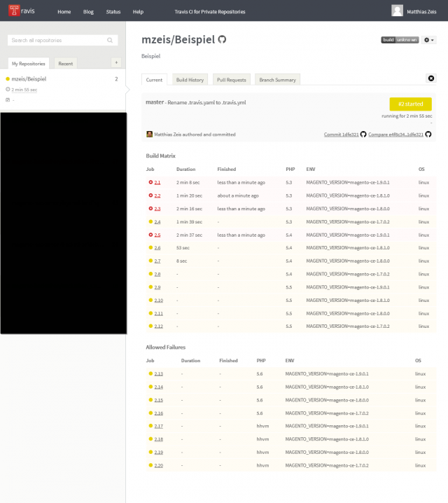This screenshot has width=448, height=503.
Task: Click the failed status icon of job 2.2
Action: click(x=150, y=195)
